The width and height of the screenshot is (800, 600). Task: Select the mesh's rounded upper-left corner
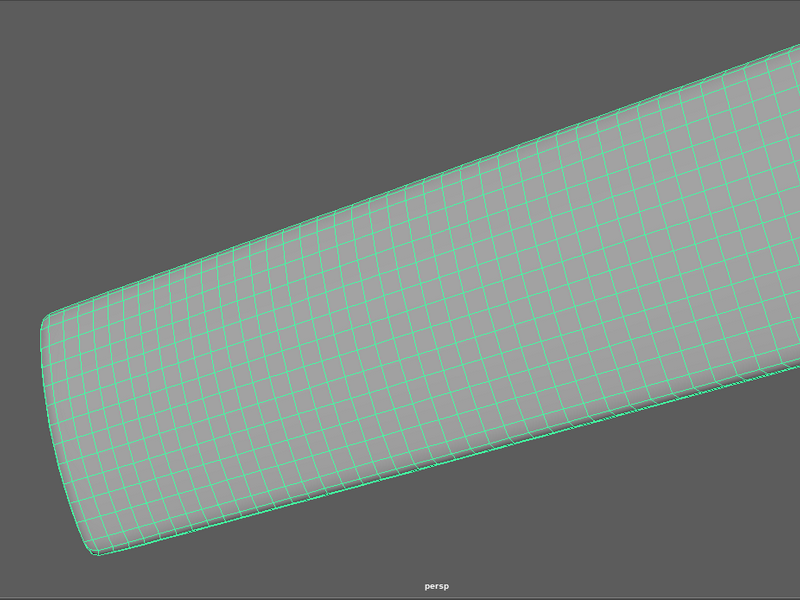(x=47, y=319)
